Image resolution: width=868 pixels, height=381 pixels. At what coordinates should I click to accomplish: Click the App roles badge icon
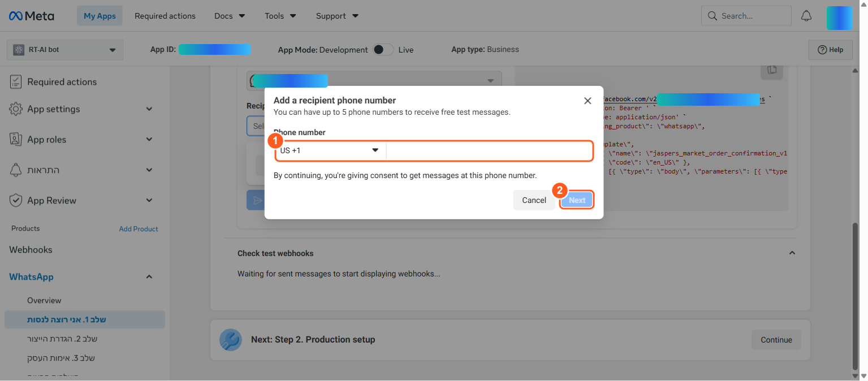pyautogui.click(x=16, y=140)
